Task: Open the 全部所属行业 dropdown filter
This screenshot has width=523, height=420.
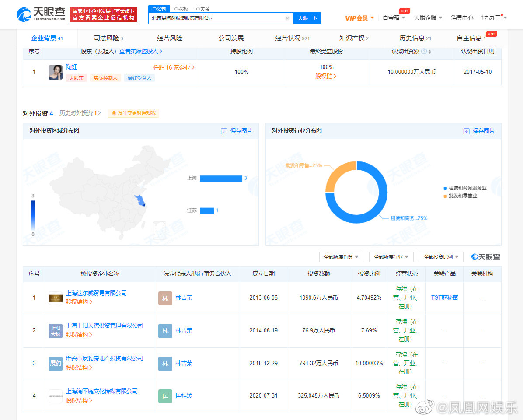Action: pyautogui.click(x=391, y=257)
